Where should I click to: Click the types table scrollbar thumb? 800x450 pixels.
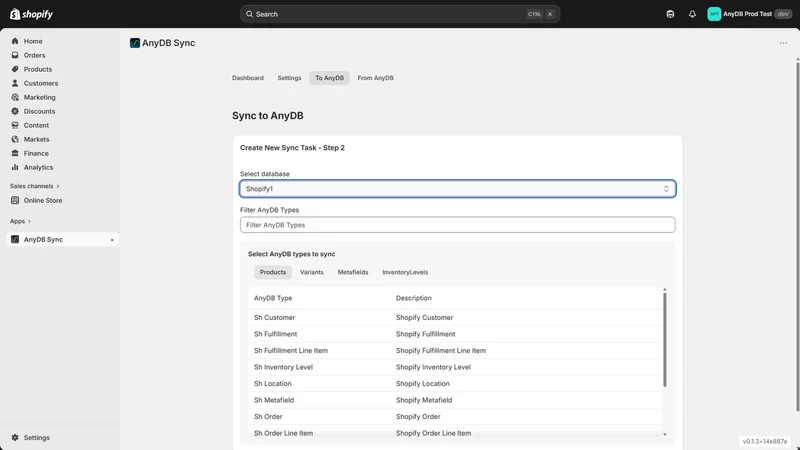pyautogui.click(x=664, y=339)
